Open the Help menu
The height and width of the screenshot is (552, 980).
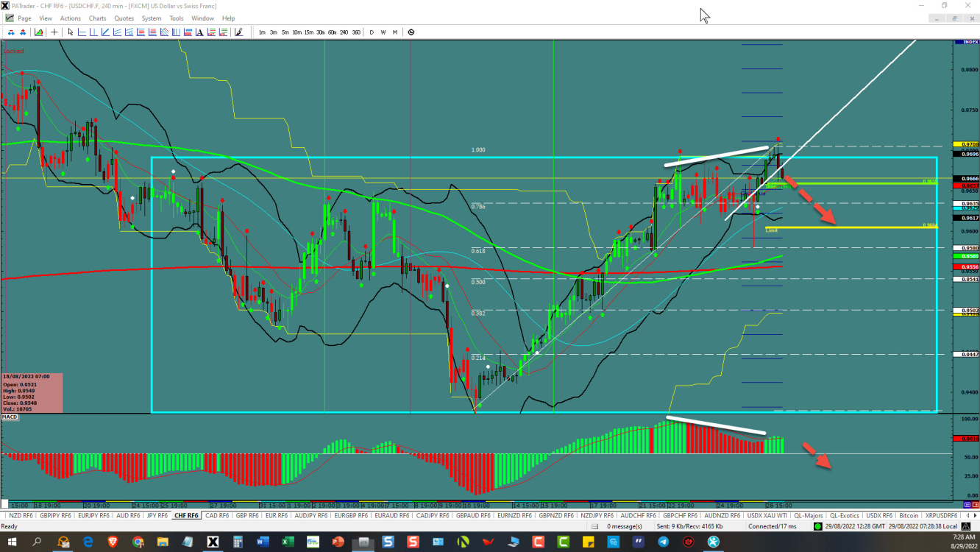point(228,18)
